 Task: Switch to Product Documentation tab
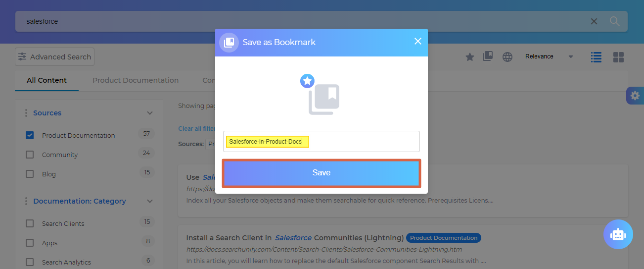coord(136,80)
